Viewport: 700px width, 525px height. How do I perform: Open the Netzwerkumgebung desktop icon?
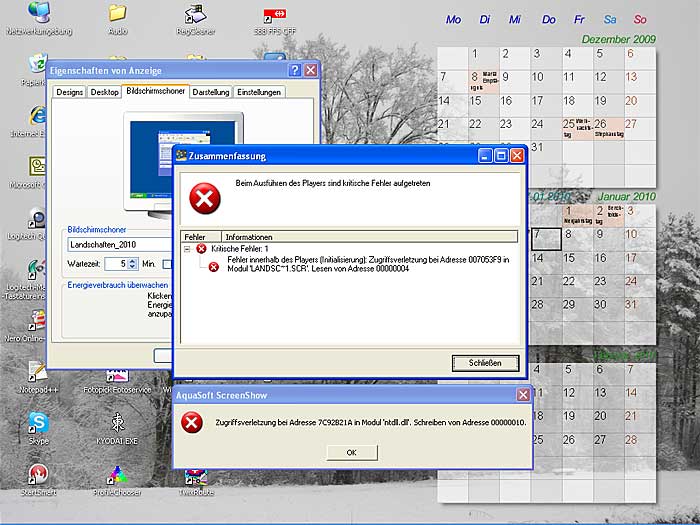coord(41,15)
